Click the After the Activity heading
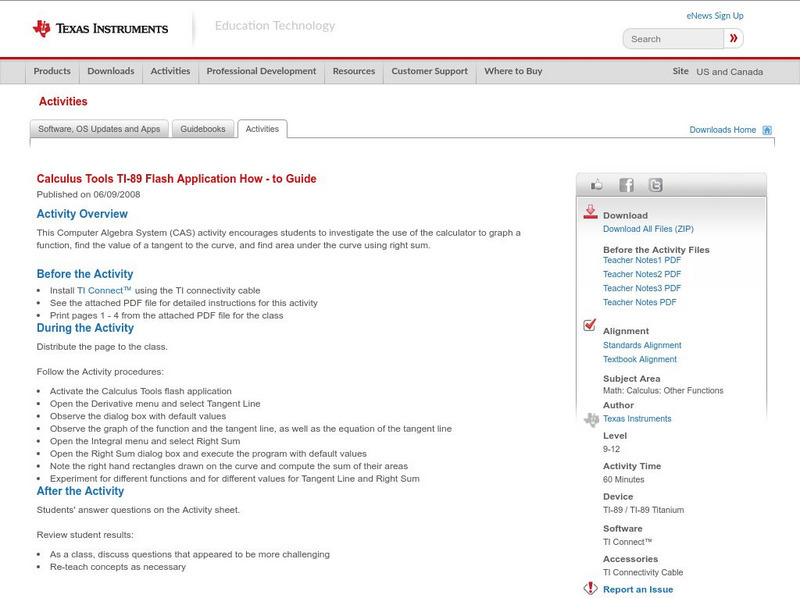Screen dimensions: 800x598 click(x=80, y=491)
